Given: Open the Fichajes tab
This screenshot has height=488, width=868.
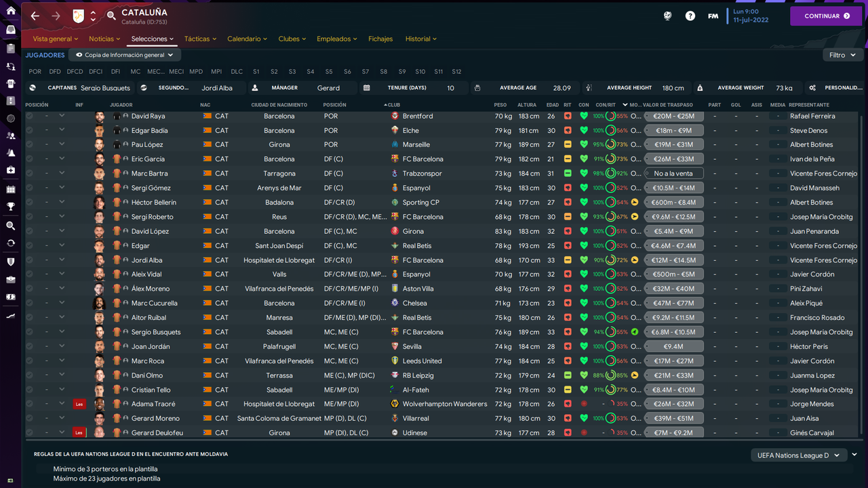Looking at the screenshot, I should point(380,39).
